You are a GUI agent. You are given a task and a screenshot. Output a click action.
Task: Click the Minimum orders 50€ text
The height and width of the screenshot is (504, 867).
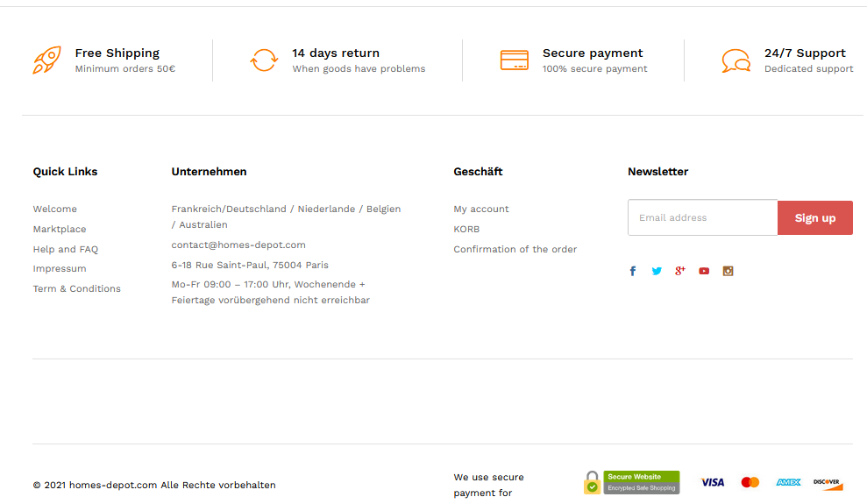(x=125, y=68)
